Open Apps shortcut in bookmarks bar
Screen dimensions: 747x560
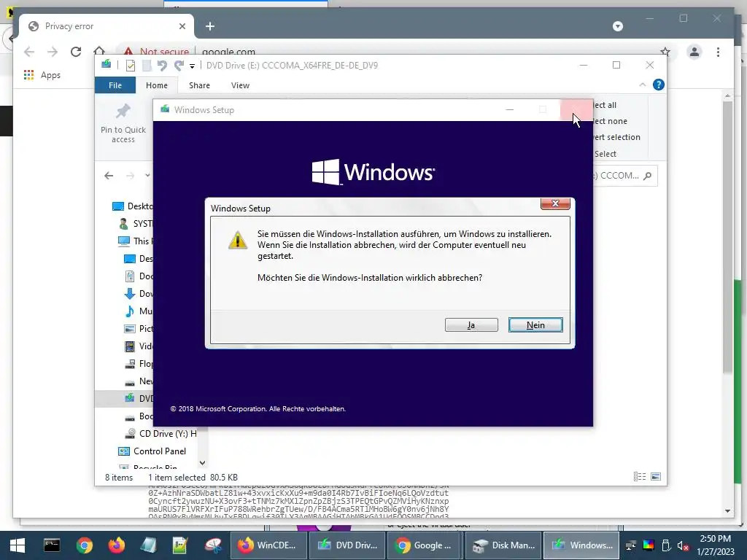coord(42,75)
